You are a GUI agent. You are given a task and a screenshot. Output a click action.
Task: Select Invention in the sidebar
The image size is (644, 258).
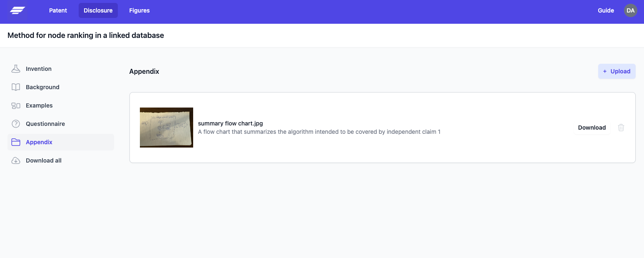pos(39,68)
